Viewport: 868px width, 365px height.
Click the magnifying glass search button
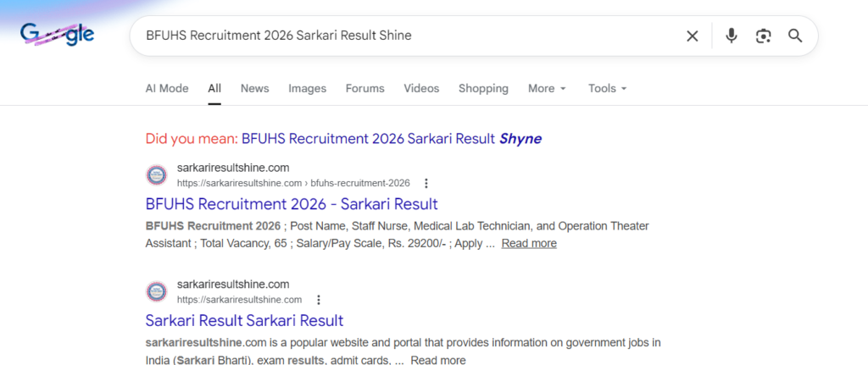(795, 36)
